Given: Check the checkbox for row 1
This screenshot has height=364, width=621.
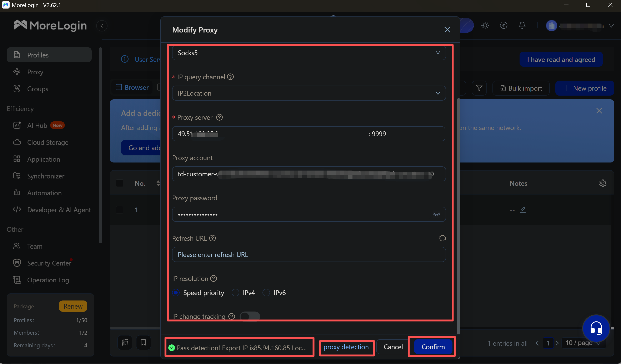Looking at the screenshot, I should (x=120, y=209).
